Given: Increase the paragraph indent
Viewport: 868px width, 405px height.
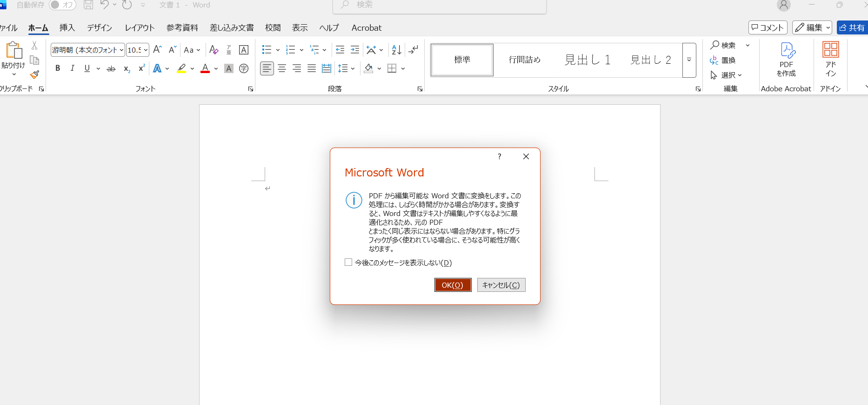Looking at the screenshot, I should tap(355, 50).
